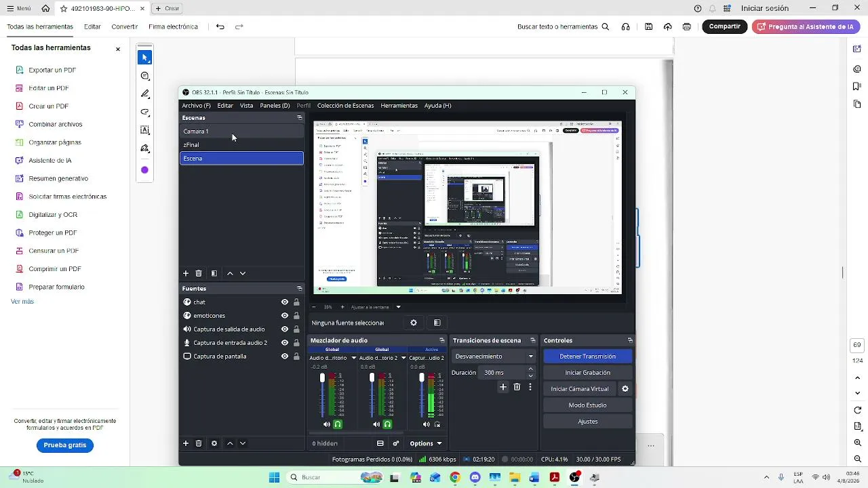The width and height of the screenshot is (868, 488).
Task: Expand the second audio channel name dropdown
Action: (403, 358)
